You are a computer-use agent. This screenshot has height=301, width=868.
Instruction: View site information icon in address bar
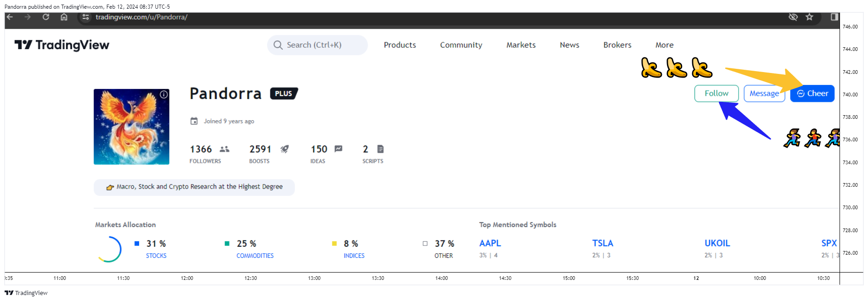point(85,17)
